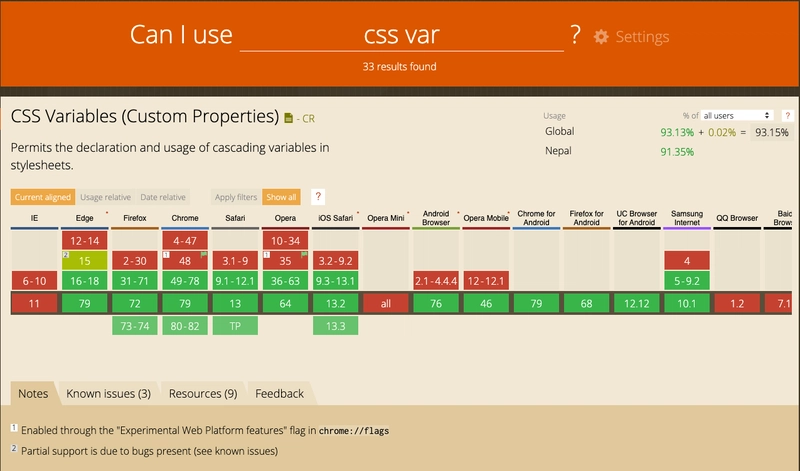Click the Firefox column header
The width and height of the screenshot is (800, 471).
(135, 218)
